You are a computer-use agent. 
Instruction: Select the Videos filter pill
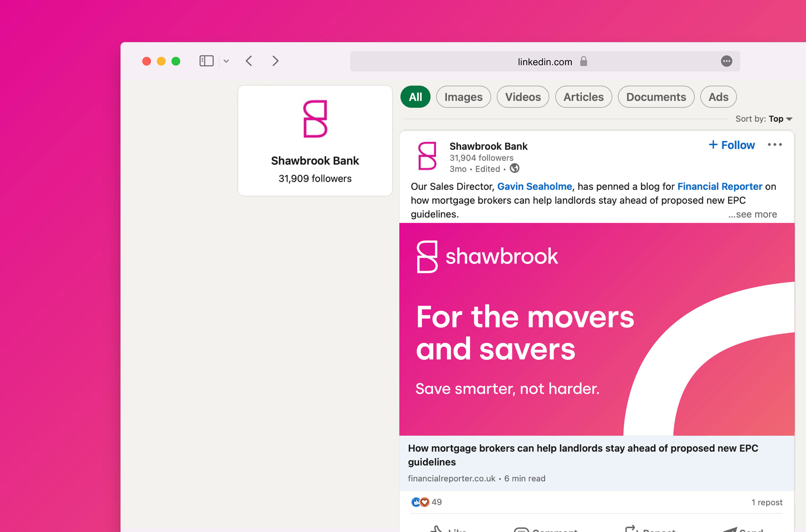(x=523, y=97)
